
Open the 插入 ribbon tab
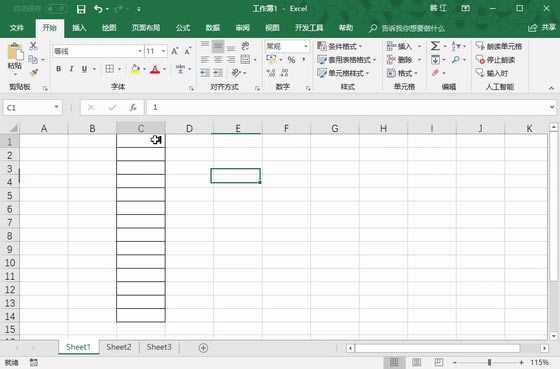point(79,28)
